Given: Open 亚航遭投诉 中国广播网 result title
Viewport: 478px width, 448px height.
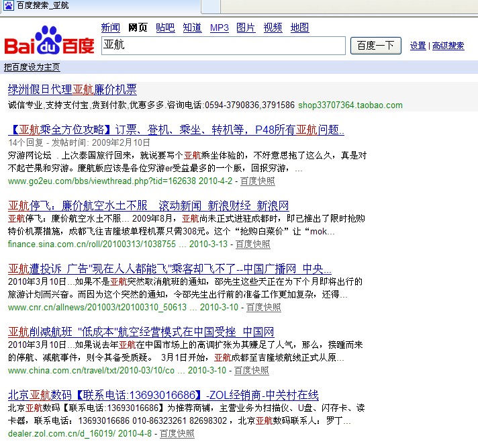Looking at the screenshot, I should tap(169, 269).
